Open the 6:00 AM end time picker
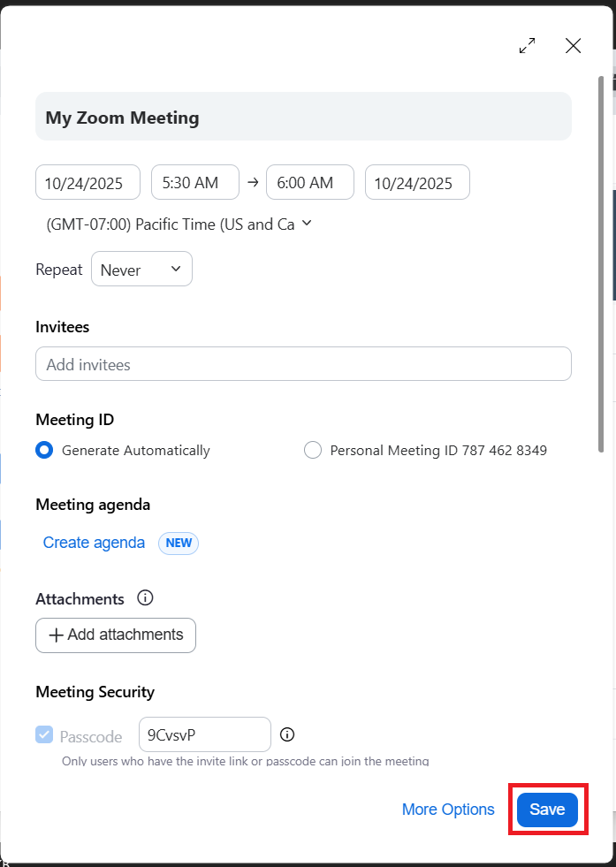Image resolution: width=616 pixels, height=867 pixels. point(310,183)
